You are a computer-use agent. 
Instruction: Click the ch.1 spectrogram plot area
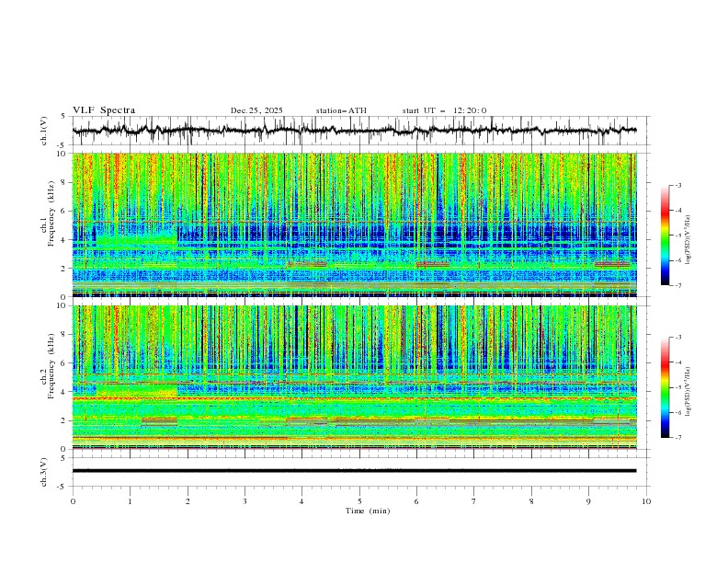pyautogui.click(x=354, y=224)
